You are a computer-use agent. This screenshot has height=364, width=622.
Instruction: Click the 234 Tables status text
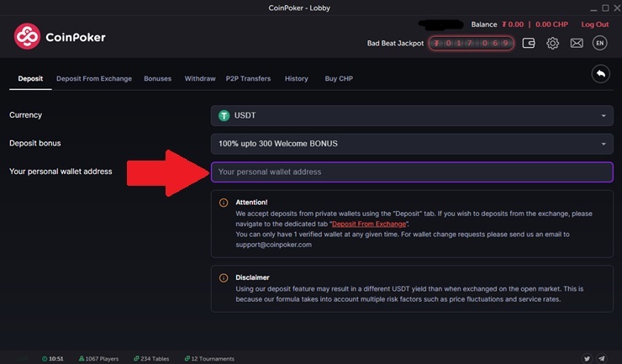pyautogui.click(x=155, y=358)
